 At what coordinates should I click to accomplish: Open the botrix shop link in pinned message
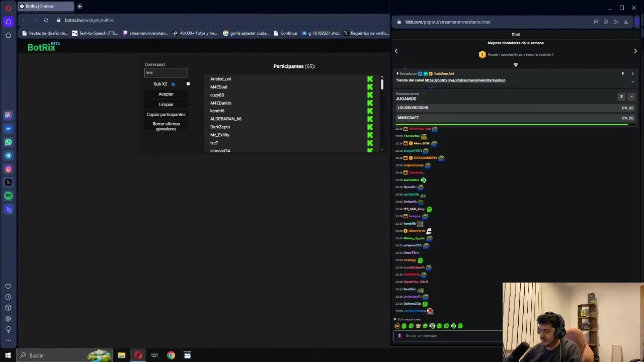pyautogui.click(x=465, y=80)
